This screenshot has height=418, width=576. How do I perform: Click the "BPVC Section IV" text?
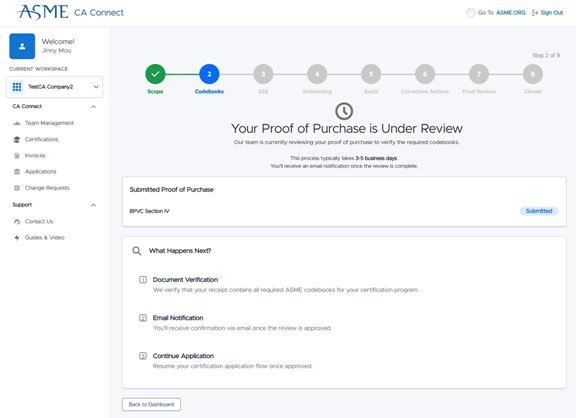point(149,211)
